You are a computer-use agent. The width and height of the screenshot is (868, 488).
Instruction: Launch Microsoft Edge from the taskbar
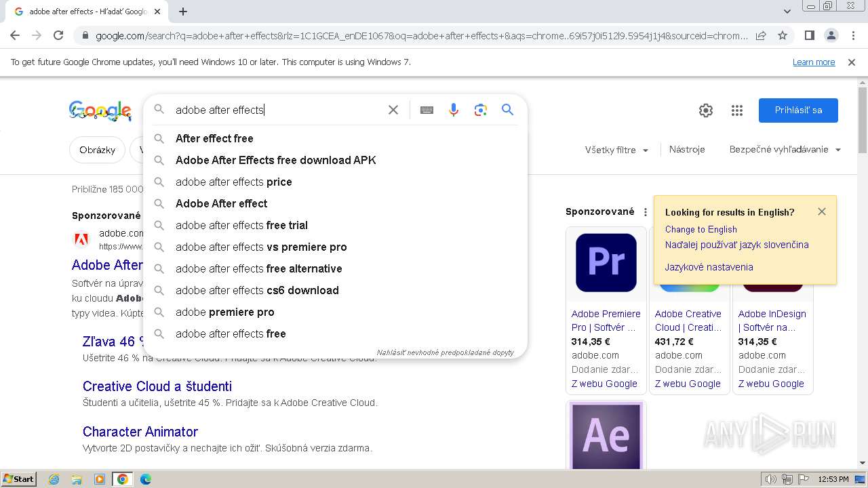[145, 479]
